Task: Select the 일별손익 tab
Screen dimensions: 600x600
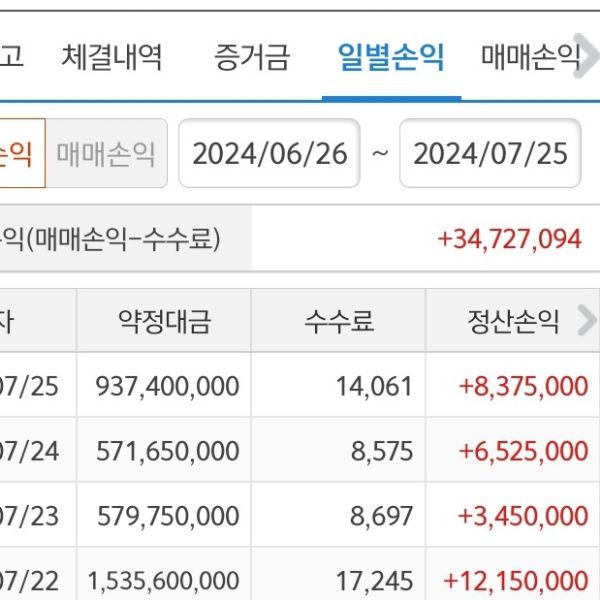Action: 391,56
